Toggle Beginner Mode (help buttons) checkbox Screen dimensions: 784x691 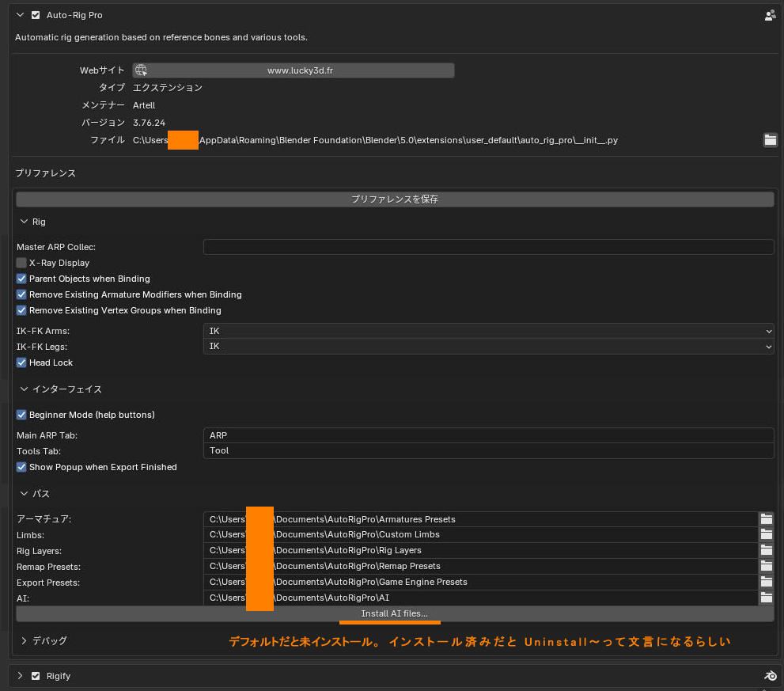click(x=21, y=415)
